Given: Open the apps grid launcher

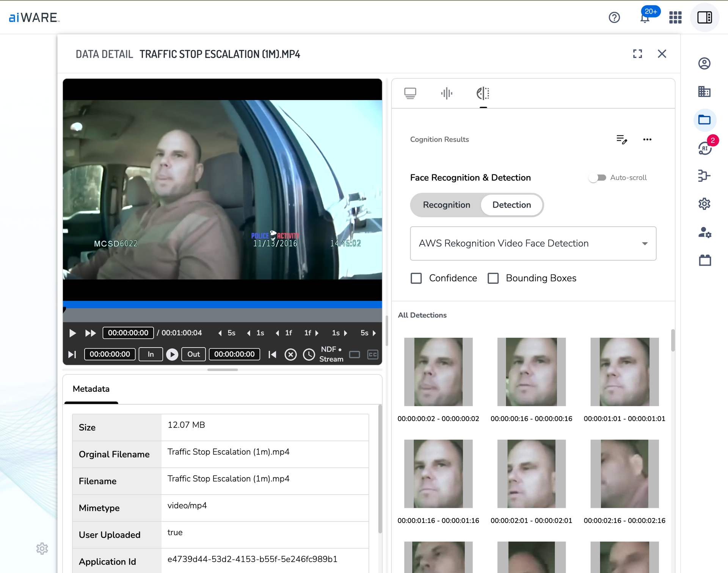Looking at the screenshot, I should 675,17.
